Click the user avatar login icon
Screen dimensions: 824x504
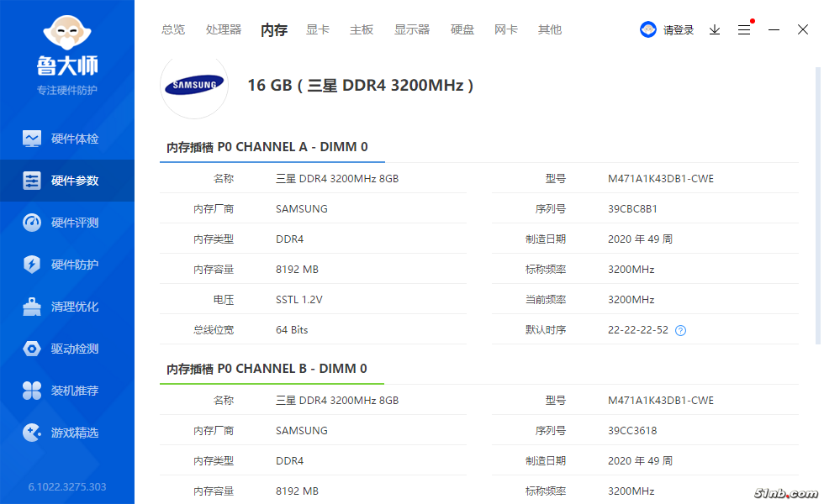click(648, 29)
